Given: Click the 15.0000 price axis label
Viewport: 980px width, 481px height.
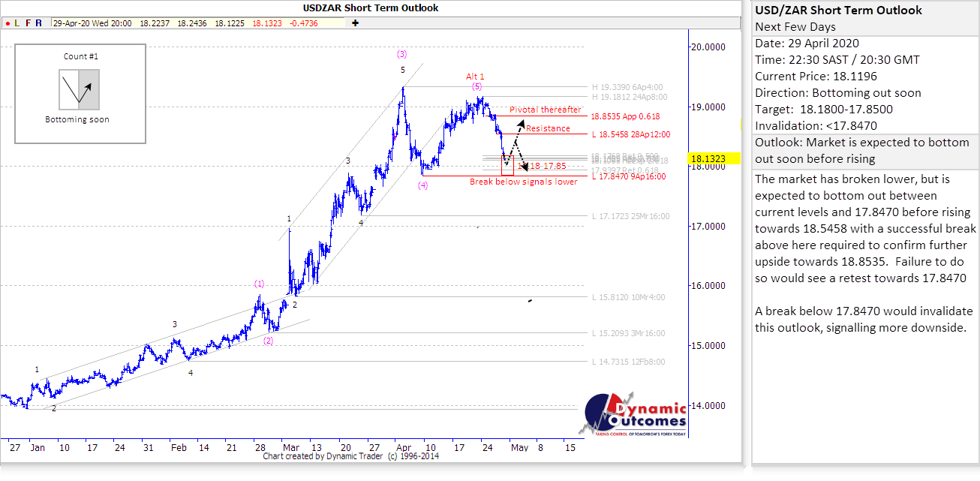Looking at the screenshot, I should 708,346.
